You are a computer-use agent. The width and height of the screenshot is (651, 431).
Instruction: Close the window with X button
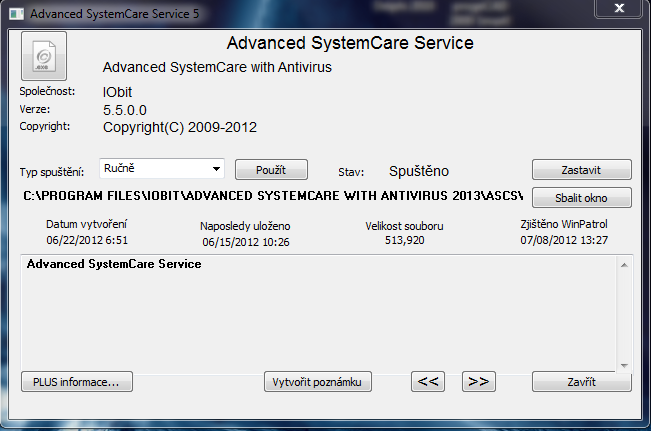point(619,8)
